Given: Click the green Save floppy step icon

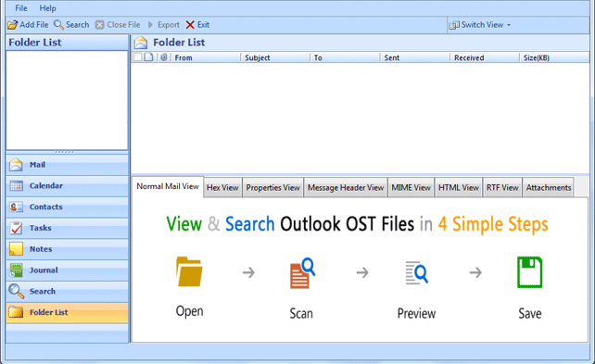Looking at the screenshot, I should 530,272.
